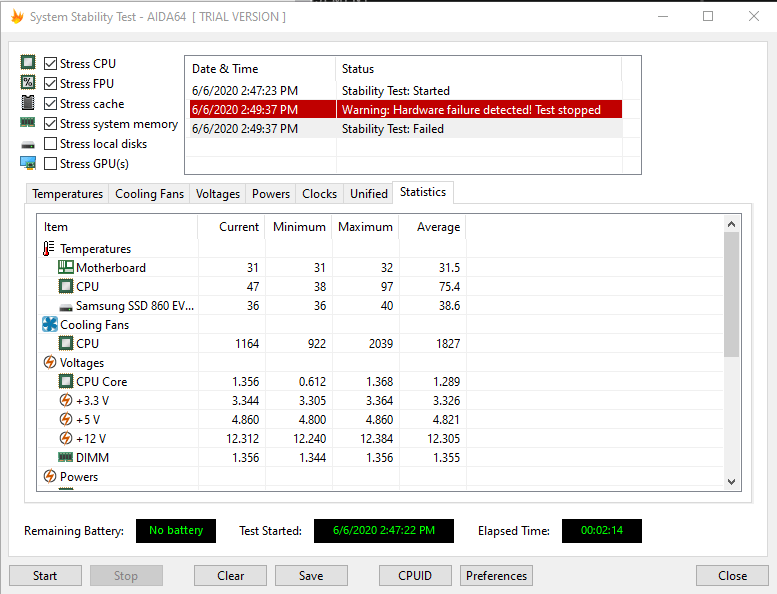Clear the test log with Clear button

pos(230,576)
